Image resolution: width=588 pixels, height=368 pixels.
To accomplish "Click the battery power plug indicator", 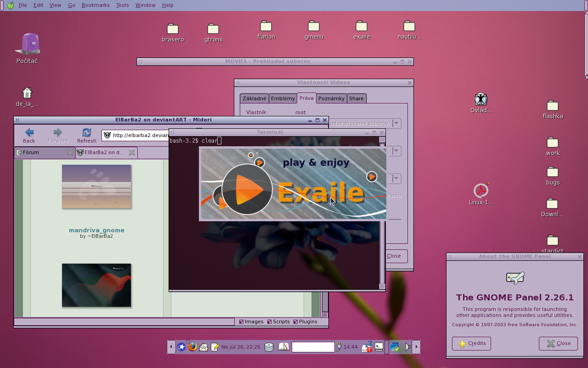I will [x=339, y=347].
